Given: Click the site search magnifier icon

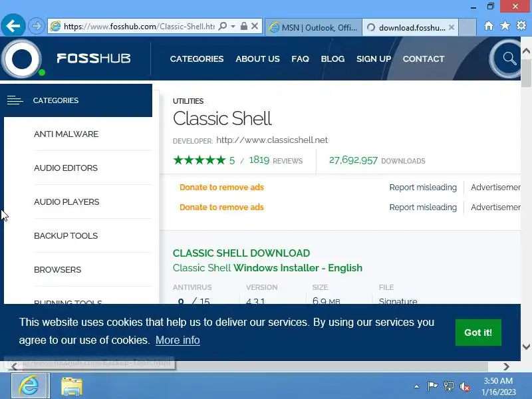Looking at the screenshot, I should pos(509,59).
